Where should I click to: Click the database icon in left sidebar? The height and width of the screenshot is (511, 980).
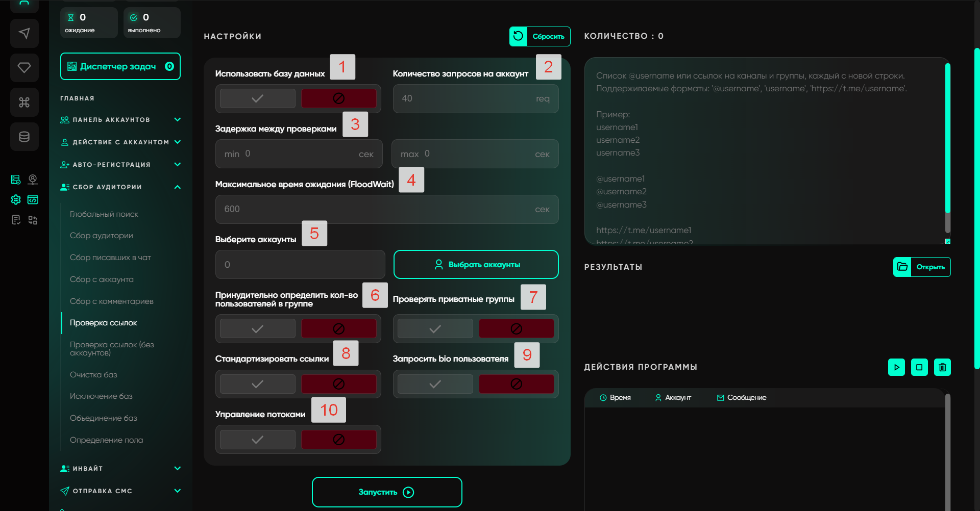(x=24, y=137)
